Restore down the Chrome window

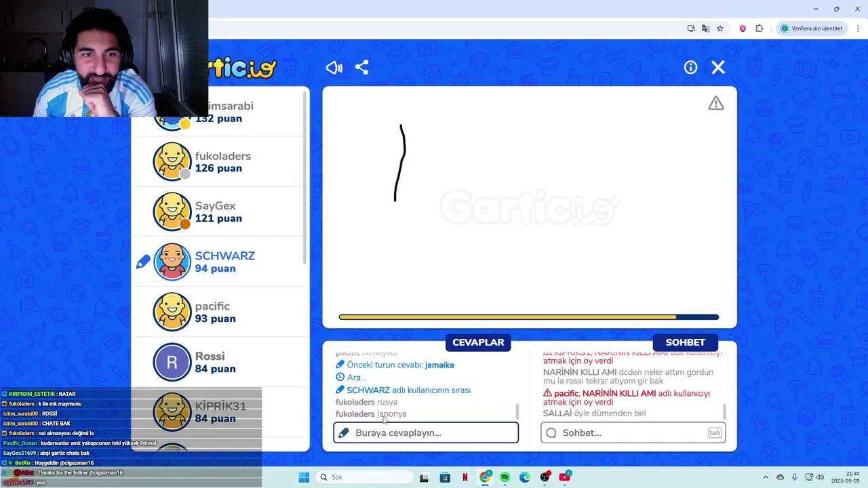coord(836,9)
